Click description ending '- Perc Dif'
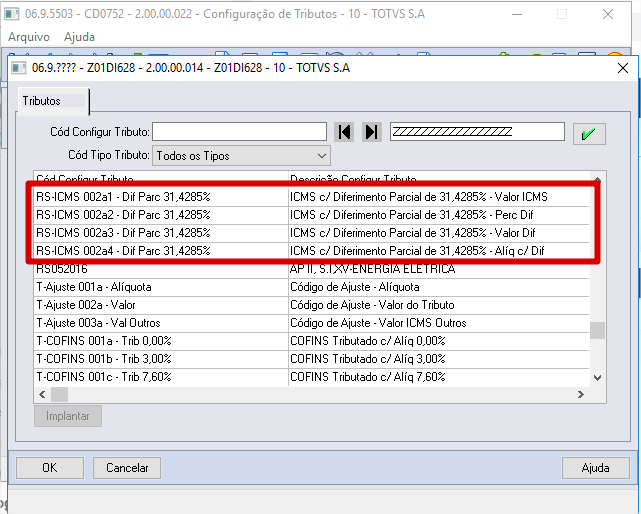 tap(412, 215)
